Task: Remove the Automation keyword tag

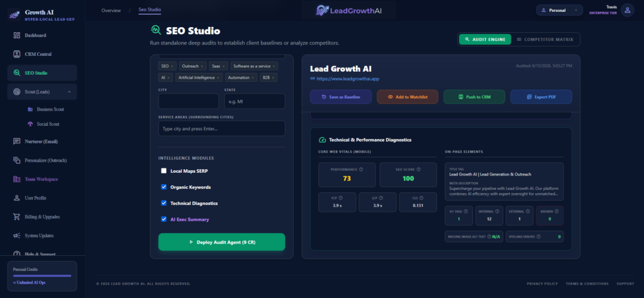Action: [x=253, y=77]
